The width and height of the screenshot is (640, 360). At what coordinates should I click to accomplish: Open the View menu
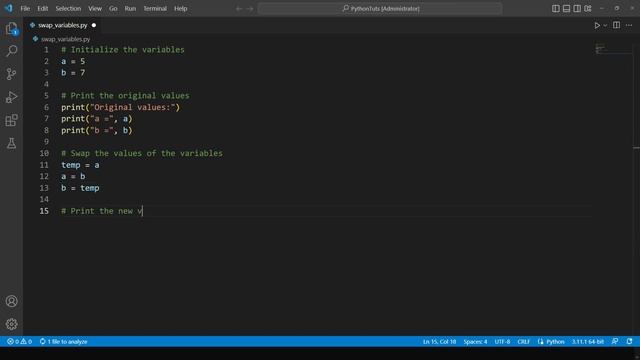pos(95,9)
